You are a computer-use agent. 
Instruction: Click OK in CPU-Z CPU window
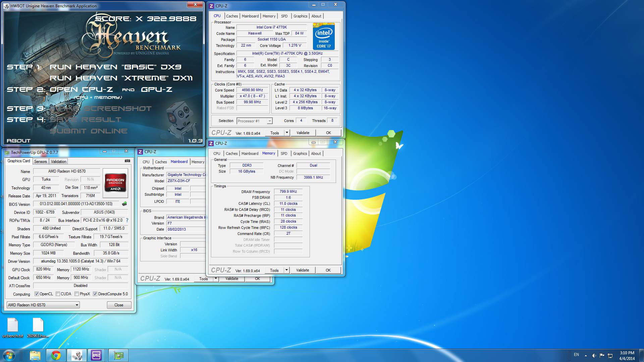328,133
